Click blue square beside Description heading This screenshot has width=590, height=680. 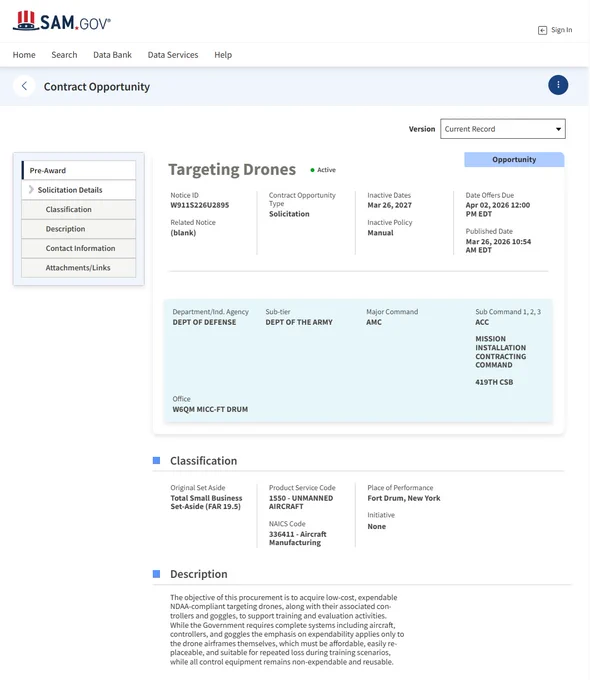[x=157, y=574]
